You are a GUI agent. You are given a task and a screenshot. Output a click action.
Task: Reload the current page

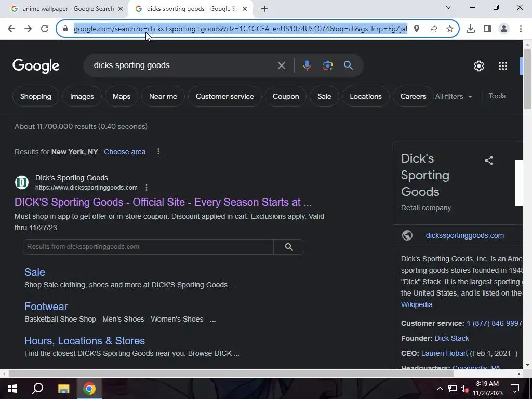(x=45, y=29)
